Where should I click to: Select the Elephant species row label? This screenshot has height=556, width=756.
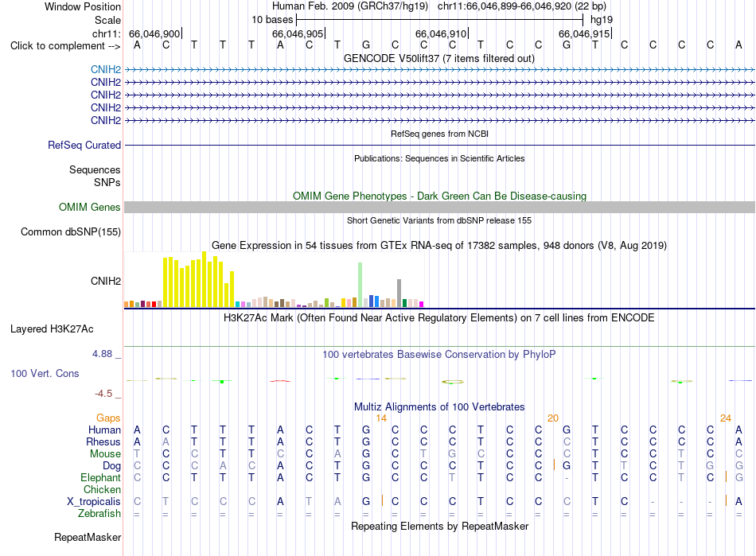point(101,477)
